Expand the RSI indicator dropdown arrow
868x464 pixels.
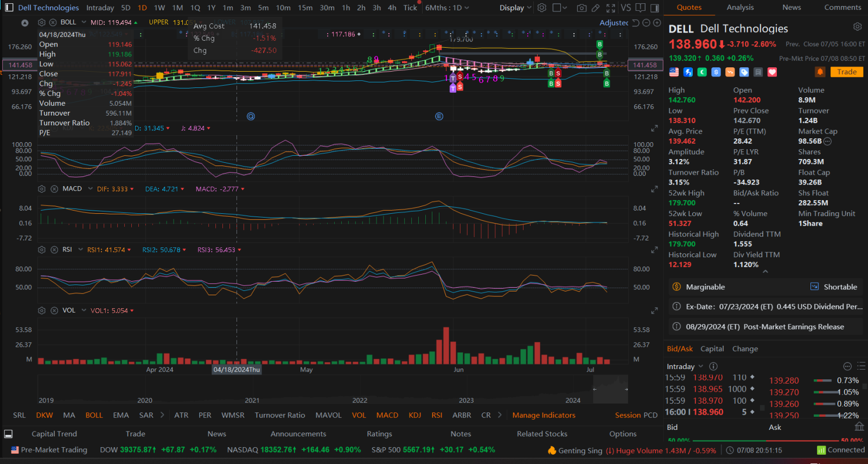click(80, 250)
